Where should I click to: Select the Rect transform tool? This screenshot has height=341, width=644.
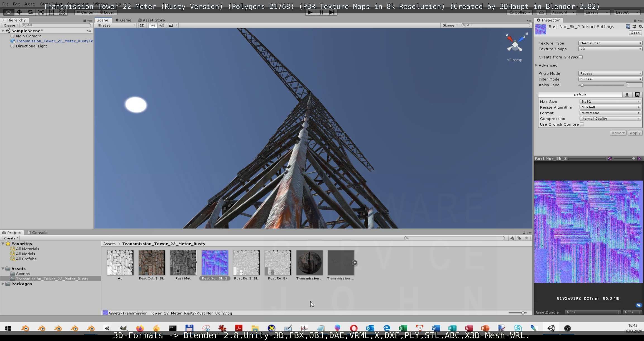51,12
